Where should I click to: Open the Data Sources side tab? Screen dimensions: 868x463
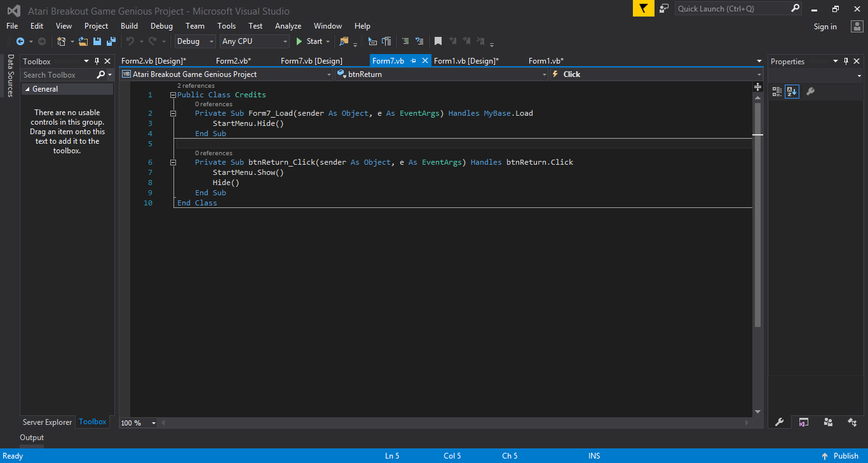[x=10, y=76]
